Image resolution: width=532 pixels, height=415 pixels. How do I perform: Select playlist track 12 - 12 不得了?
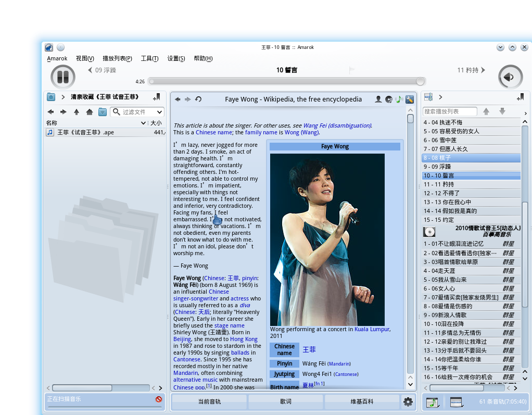[x=472, y=193]
